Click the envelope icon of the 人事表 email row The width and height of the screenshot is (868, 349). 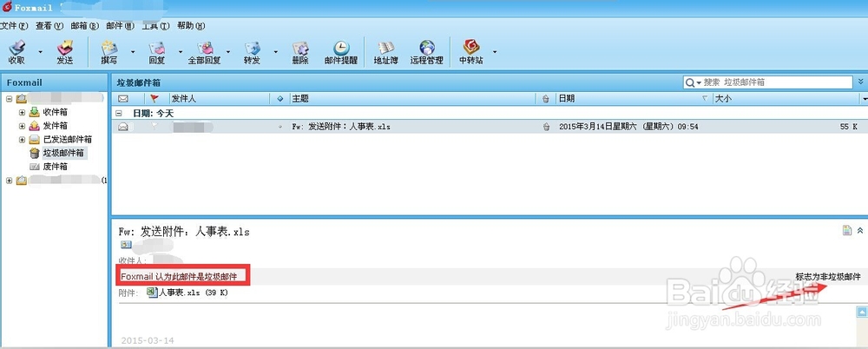pyautogui.click(x=123, y=127)
